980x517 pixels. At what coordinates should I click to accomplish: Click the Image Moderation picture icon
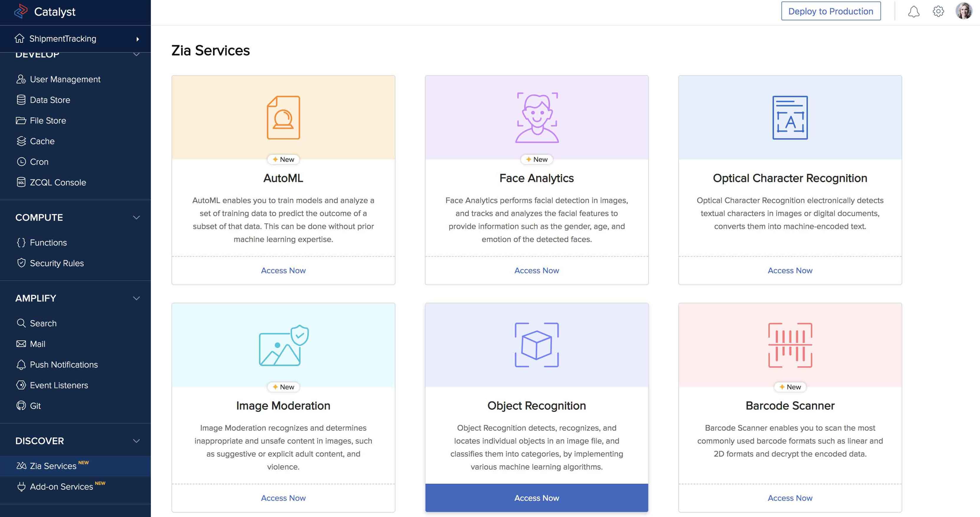coord(283,345)
